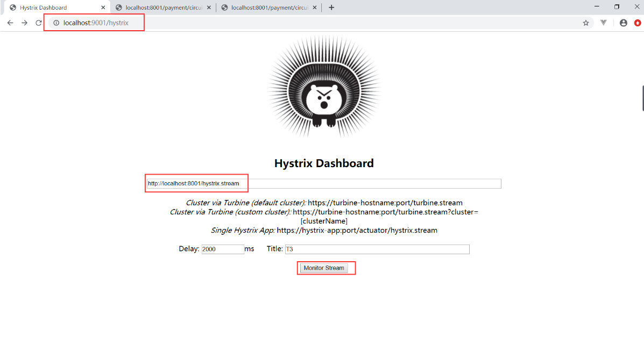Close the second localhost:8001 tab
The width and height of the screenshot is (644, 359).
pos(209,8)
